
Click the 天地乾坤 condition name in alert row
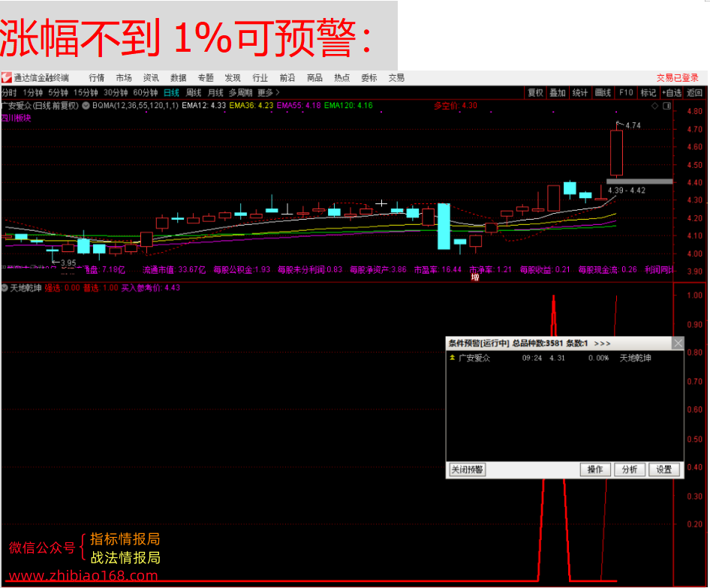(x=635, y=358)
